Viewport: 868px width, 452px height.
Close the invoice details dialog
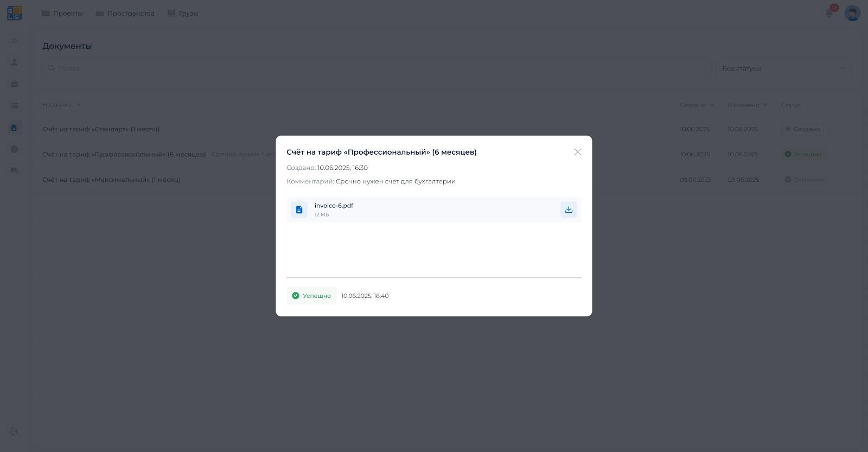[577, 152]
